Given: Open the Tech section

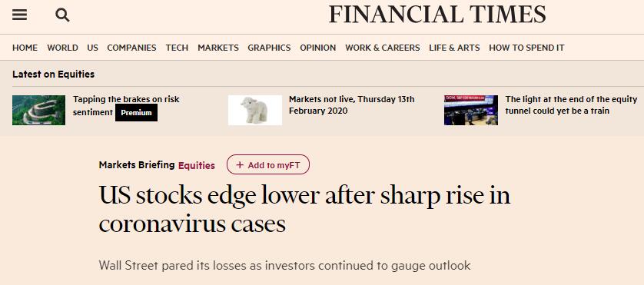Looking at the screenshot, I should [177, 48].
